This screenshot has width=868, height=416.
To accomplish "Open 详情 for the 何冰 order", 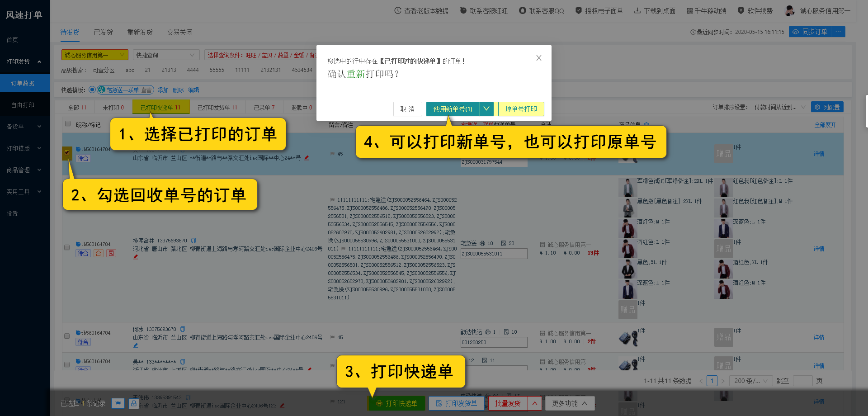I will pyautogui.click(x=819, y=337).
